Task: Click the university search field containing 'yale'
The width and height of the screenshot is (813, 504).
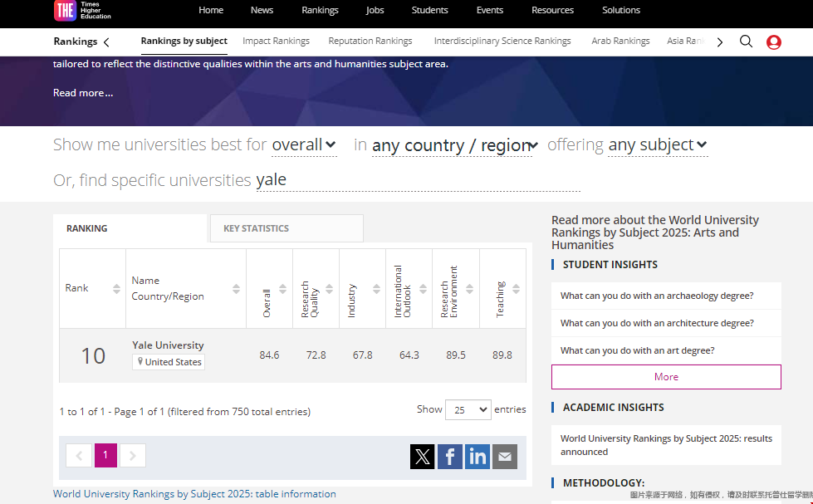Action: [x=418, y=180]
